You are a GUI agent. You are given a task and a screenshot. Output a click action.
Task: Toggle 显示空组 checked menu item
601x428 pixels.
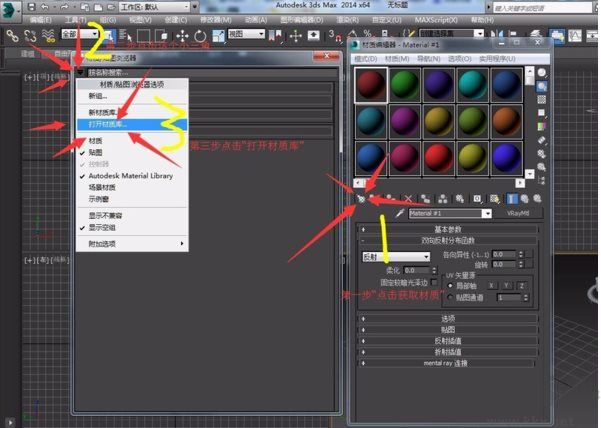tap(102, 228)
